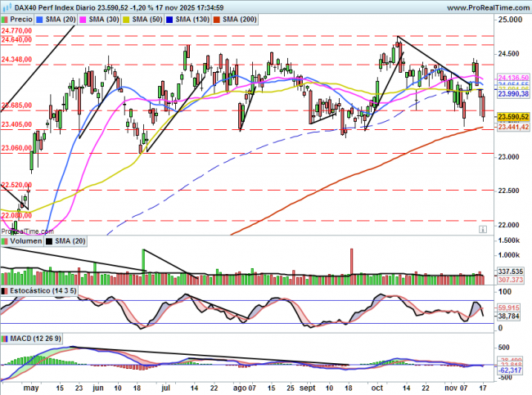
Task: Click the MACD panel wrench icon
Action: point(5,338)
